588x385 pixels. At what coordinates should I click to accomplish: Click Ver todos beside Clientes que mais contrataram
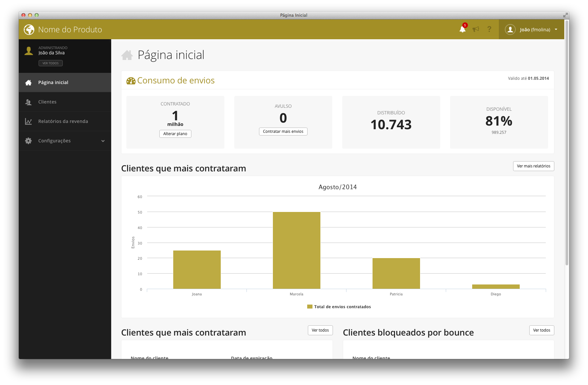pyautogui.click(x=320, y=330)
